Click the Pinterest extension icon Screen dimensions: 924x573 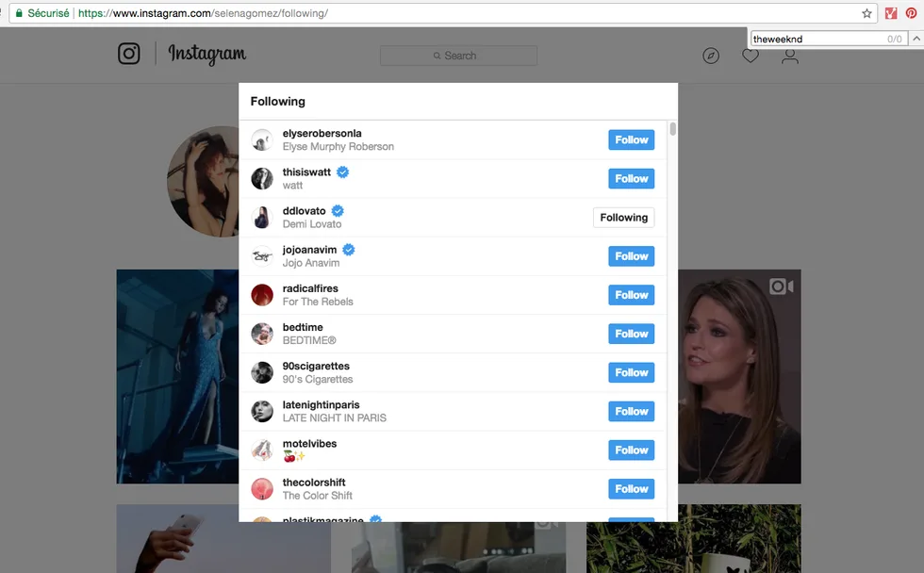911,13
